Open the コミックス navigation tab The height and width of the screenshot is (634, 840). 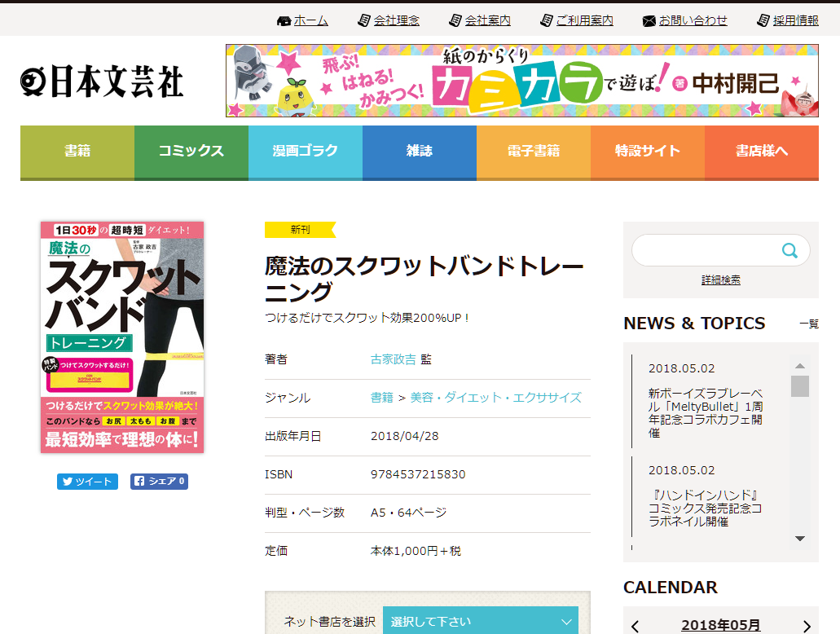pyautogui.click(x=191, y=152)
